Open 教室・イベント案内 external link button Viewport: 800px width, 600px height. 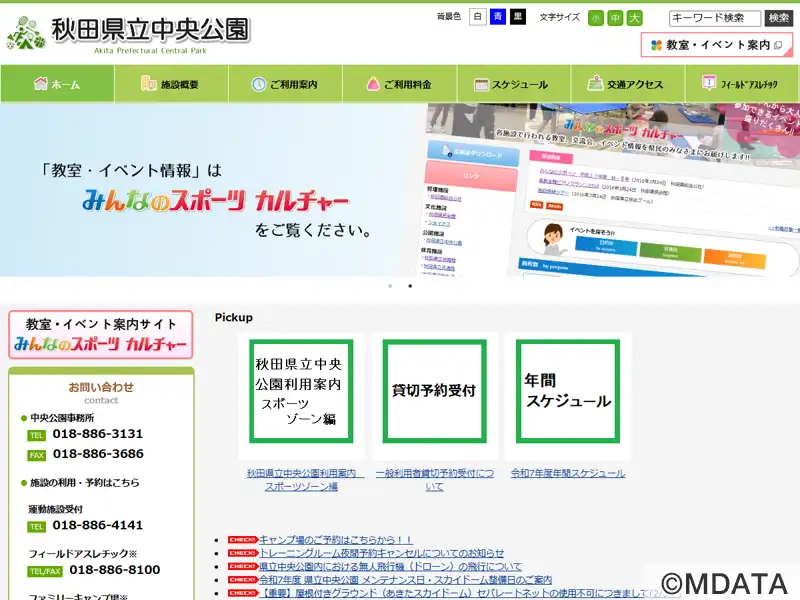[716, 45]
